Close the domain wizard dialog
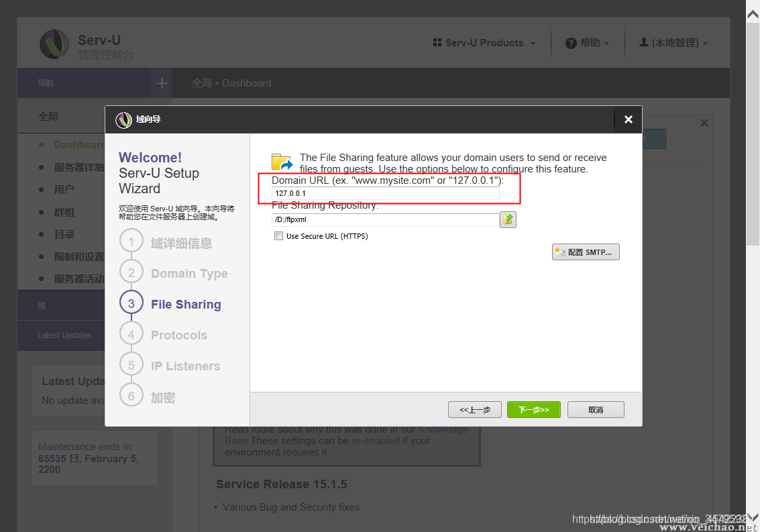The width and height of the screenshot is (760, 532). coord(628,119)
